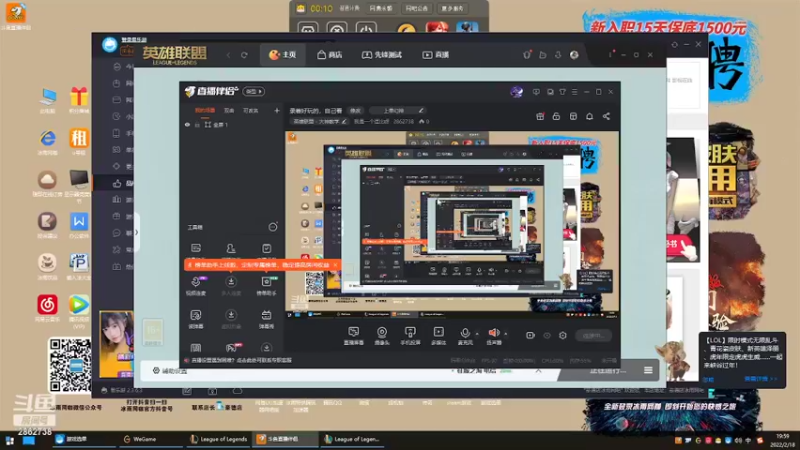Screen dimensions: 800x450
Task: Open the 商店 tab in WeGame
Action: point(329,55)
